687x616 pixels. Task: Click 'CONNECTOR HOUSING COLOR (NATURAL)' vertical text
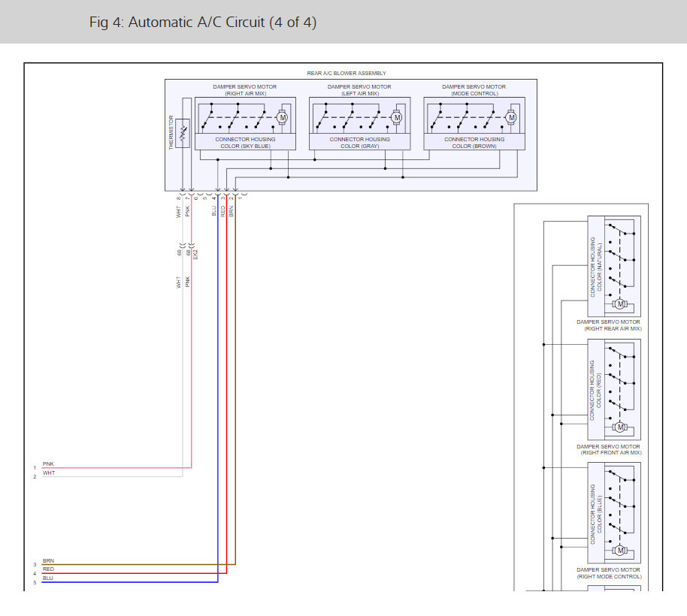coord(596,267)
